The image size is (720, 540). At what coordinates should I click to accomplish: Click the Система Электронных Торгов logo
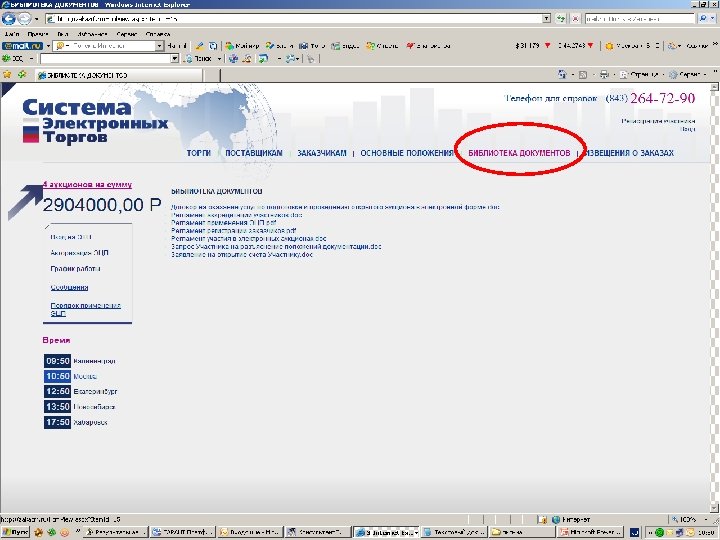click(95, 121)
